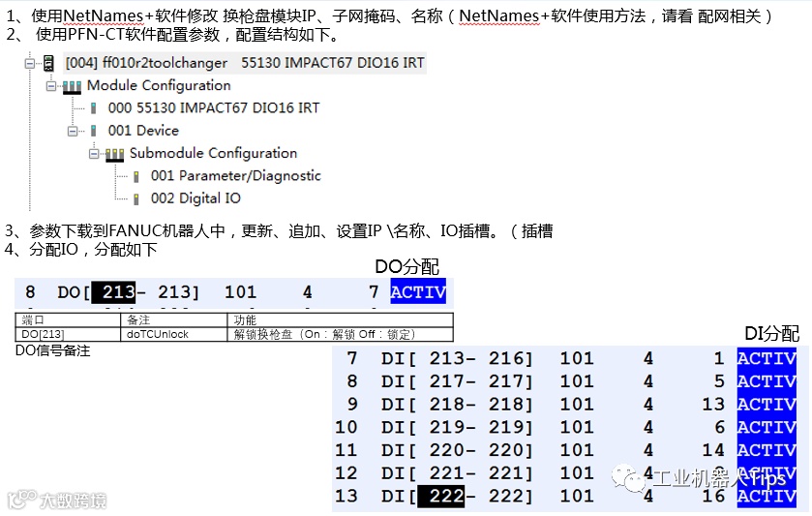Click the ff010r2toolchanger device icon
The height and width of the screenshot is (516, 812).
pos(48,63)
